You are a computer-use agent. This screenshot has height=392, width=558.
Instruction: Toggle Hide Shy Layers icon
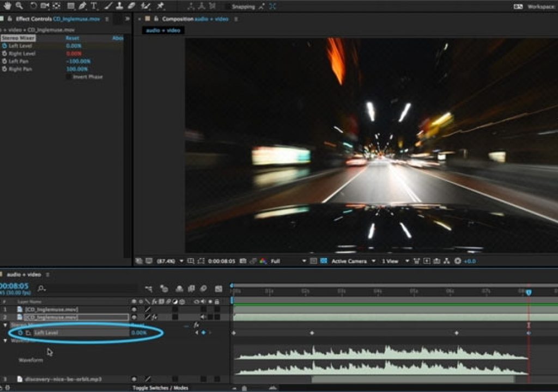tap(179, 289)
